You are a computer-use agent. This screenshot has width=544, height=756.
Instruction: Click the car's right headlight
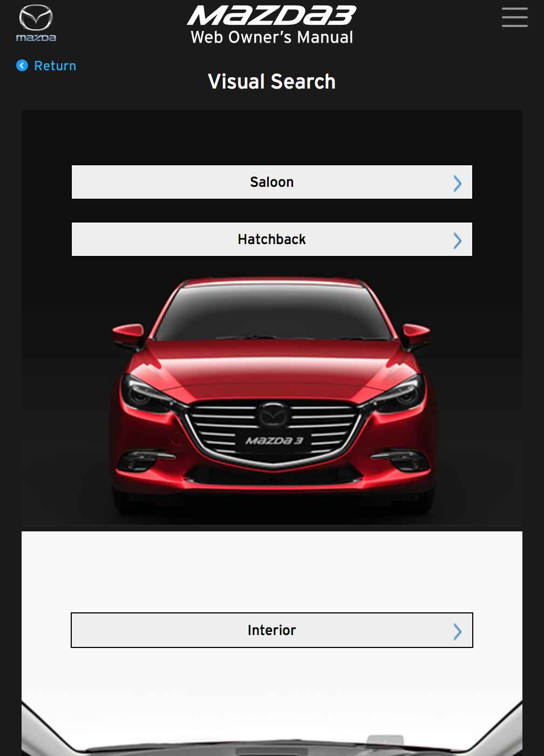tap(399, 394)
